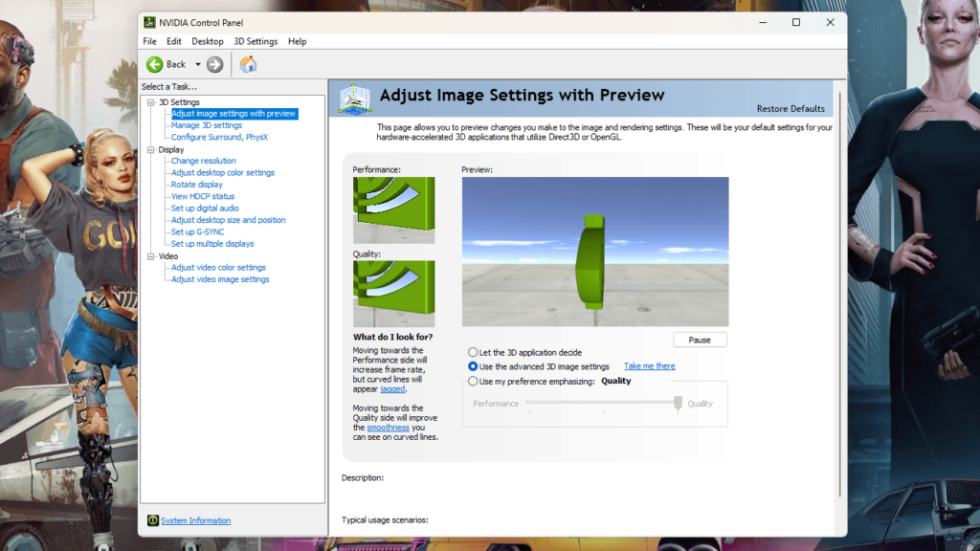Click Restore Defaults link
This screenshot has height=551, width=980.
pos(791,109)
